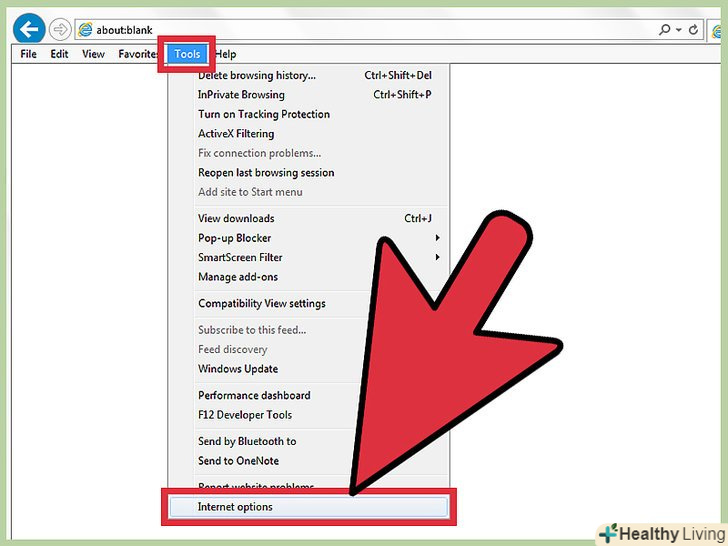The image size is (728, 546).
Task: Click the blue Back arrow button
Action: [29, 29]
